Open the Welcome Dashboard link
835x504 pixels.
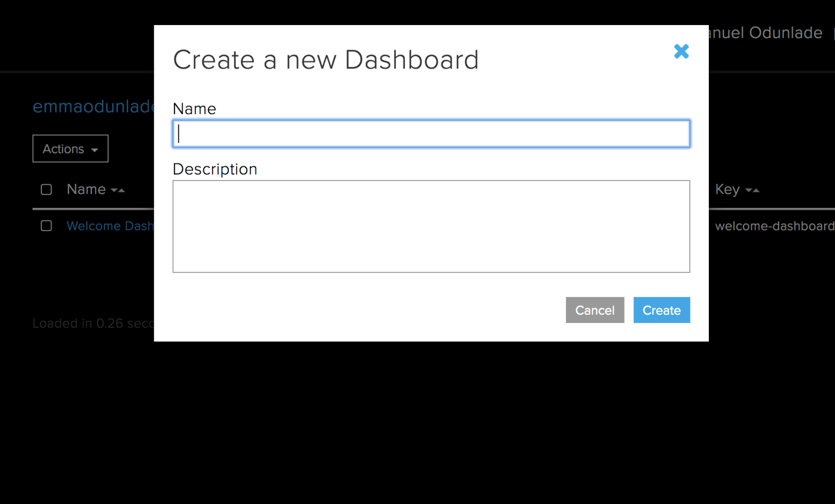[109, 226]
